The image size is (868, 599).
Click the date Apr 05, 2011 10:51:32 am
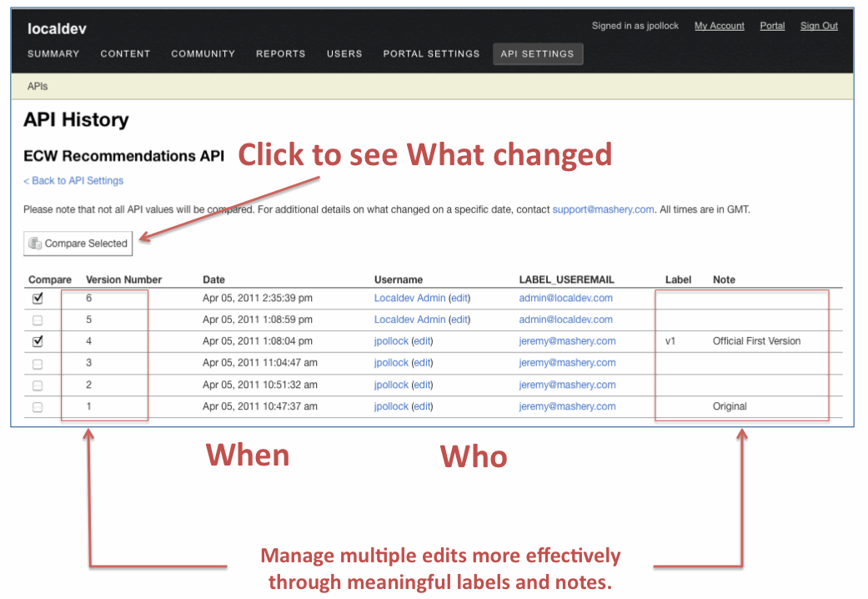(260, 385)
